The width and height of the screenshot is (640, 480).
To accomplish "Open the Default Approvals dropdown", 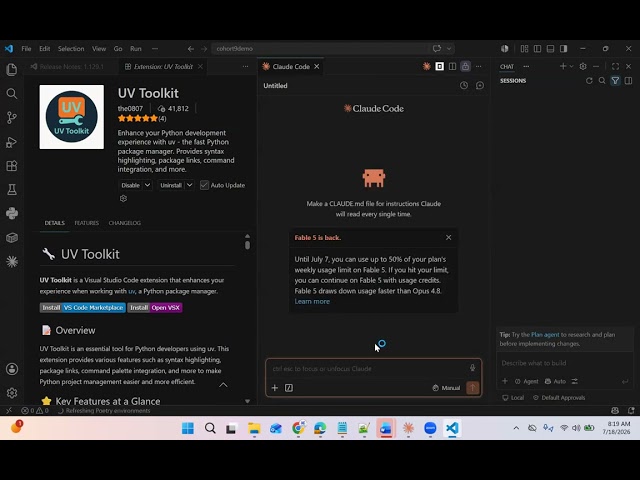I will click(x=559, y=398).
